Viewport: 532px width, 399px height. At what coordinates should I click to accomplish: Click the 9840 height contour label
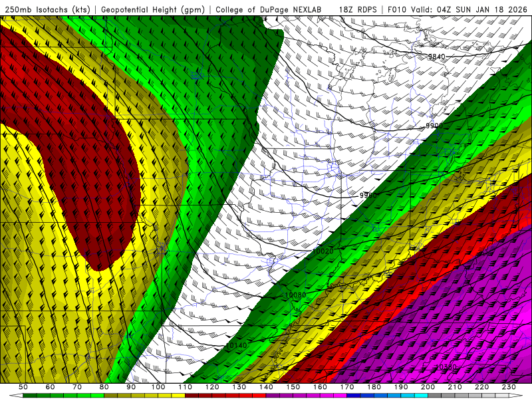coord(436,57)
